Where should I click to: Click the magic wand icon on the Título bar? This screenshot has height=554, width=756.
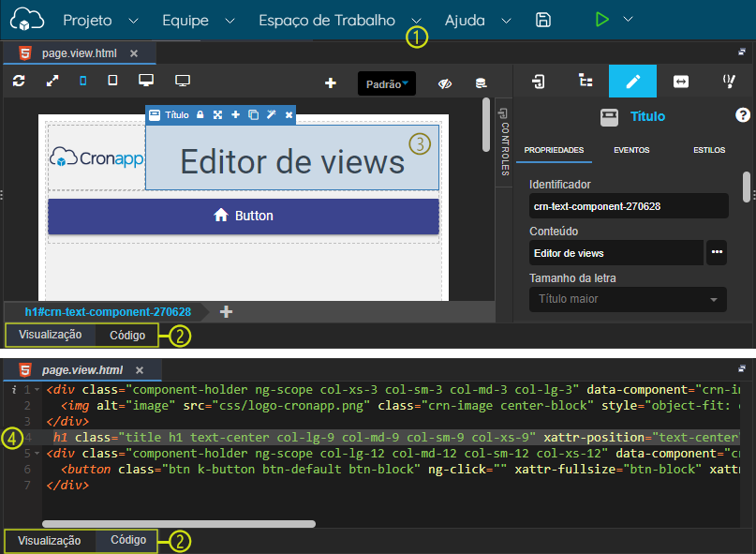click(272, 114)
